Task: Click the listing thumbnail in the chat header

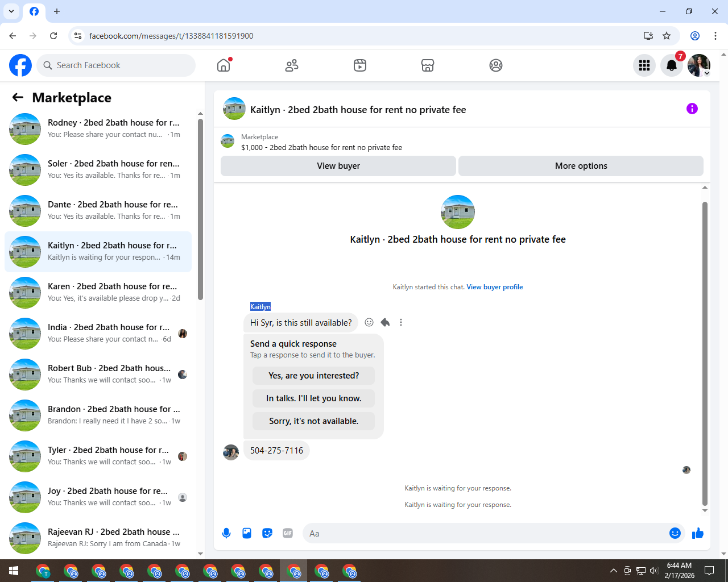Action: coord(234,109)
